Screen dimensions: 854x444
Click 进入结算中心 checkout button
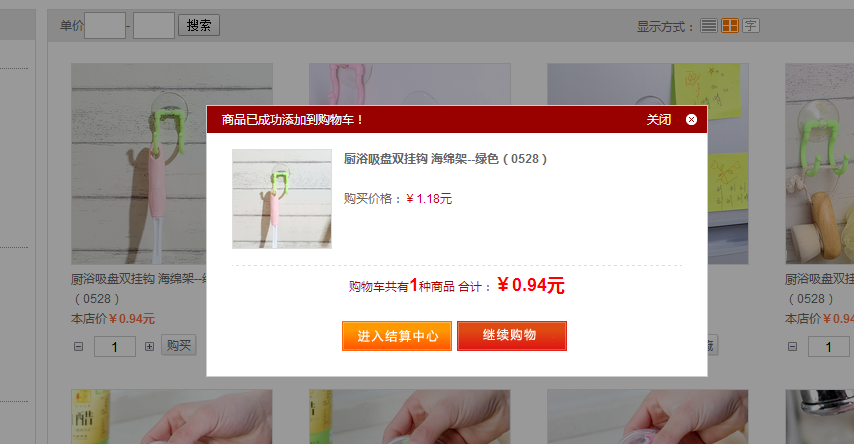[x=397, y=336]
